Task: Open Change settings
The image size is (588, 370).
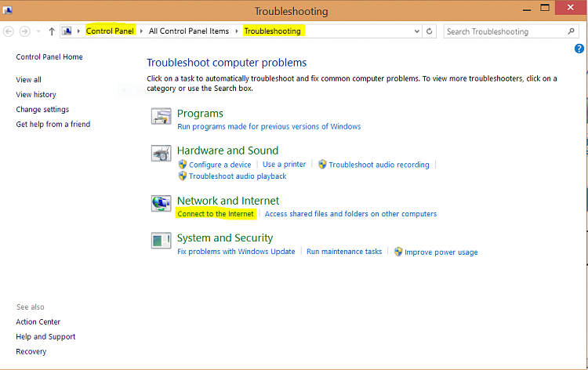Action: [x=42, y=110]
